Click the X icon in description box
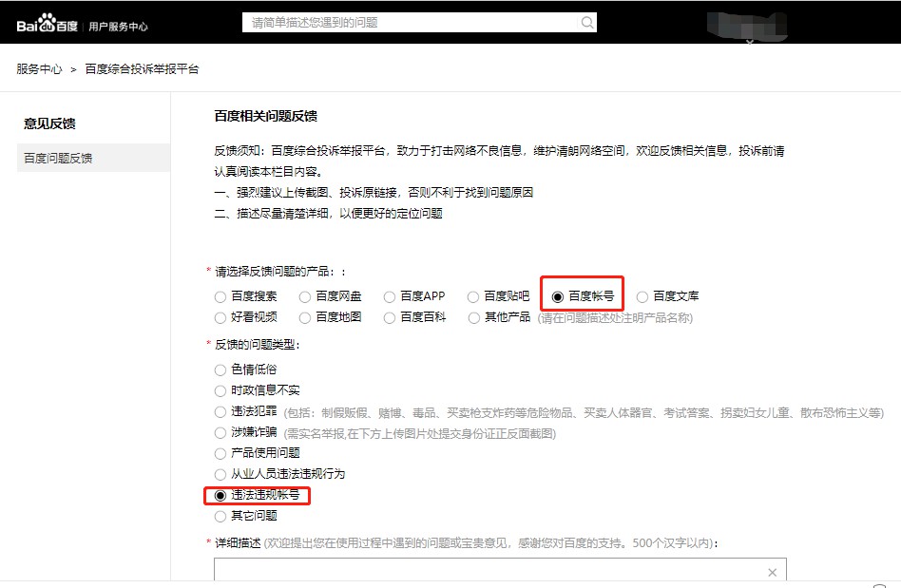The image size is (901, 588). click(772, 572)
